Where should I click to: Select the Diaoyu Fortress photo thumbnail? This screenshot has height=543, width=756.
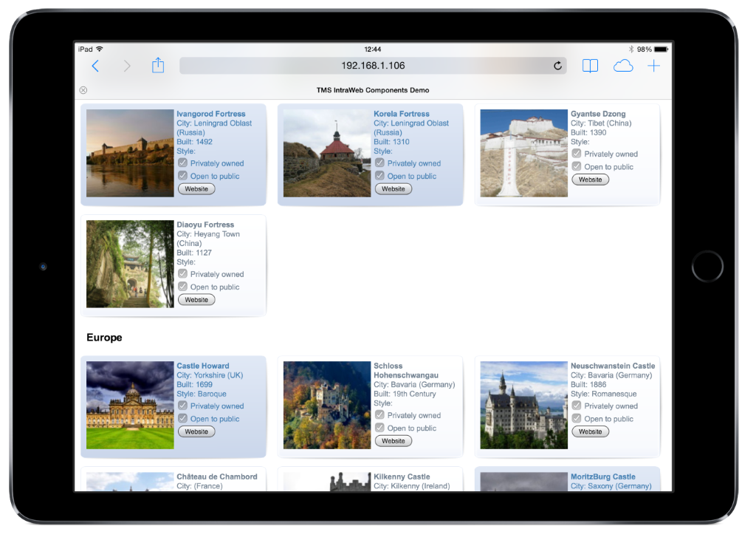point(130,264)
